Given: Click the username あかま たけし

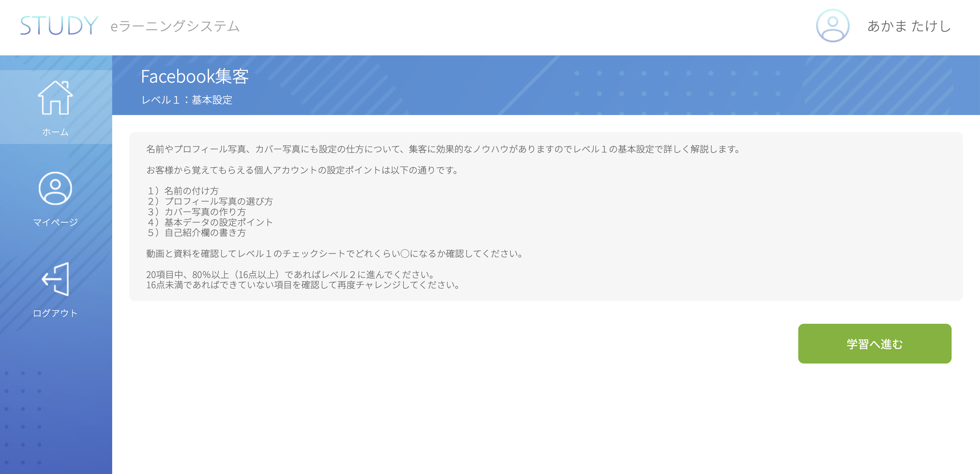Looking at the screenshot, I should pos(909,26).
